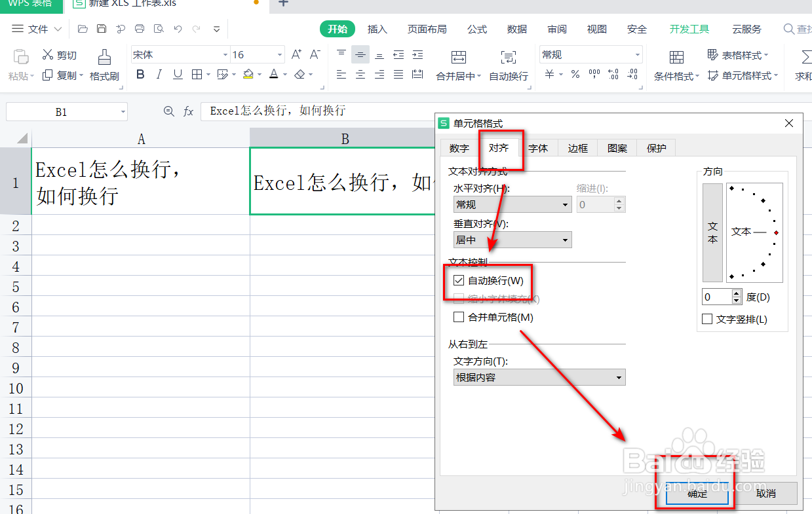Switch to the 字体 tab in dialog
Image resolution: width=812 pixels, height=514 pixels.
pyautogui.click(x=539, y=148)
